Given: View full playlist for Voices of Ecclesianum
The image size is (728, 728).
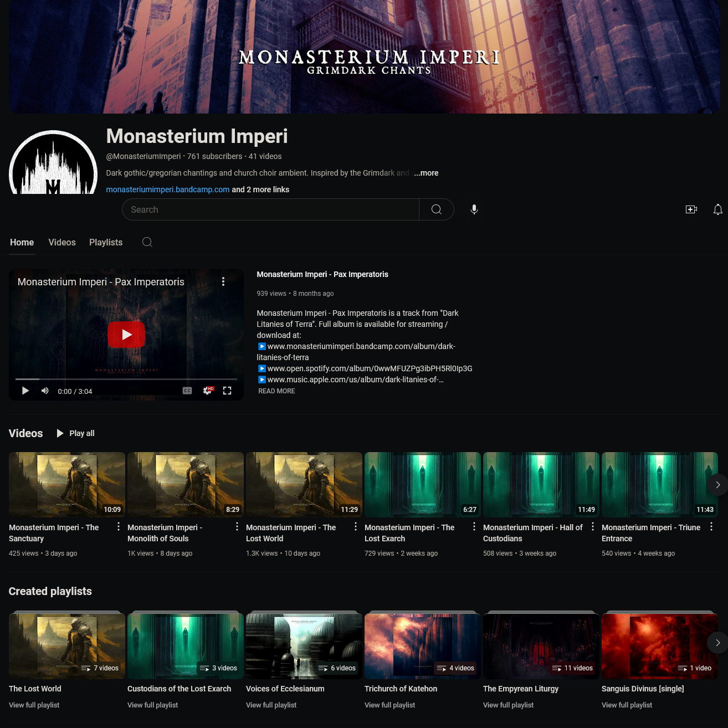Looking at the screenshot, I should [271, 705].
